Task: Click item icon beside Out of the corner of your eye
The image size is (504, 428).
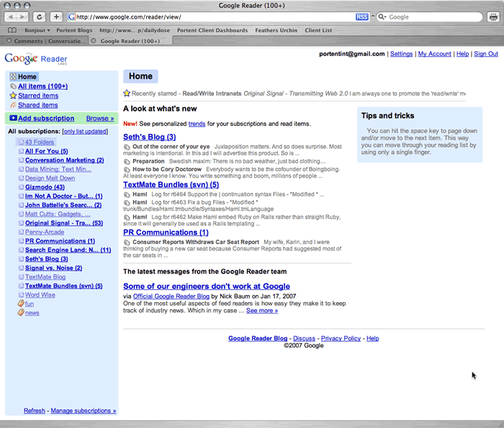Action: tap(127, 147)
